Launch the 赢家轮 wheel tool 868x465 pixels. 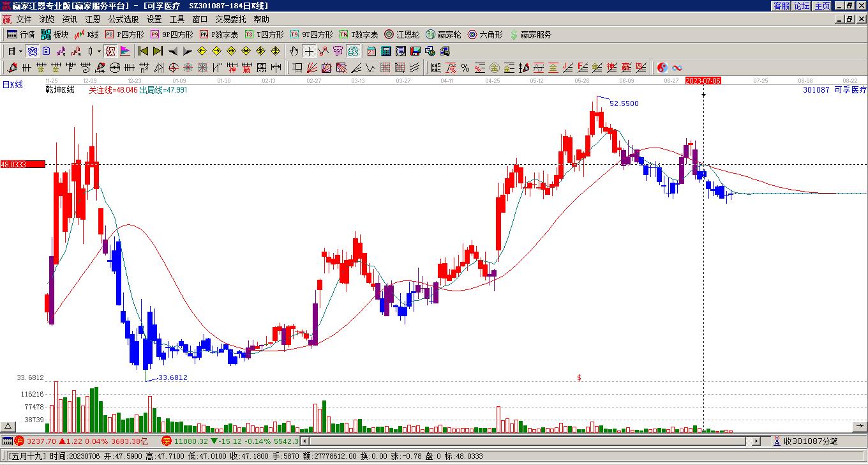444,34
